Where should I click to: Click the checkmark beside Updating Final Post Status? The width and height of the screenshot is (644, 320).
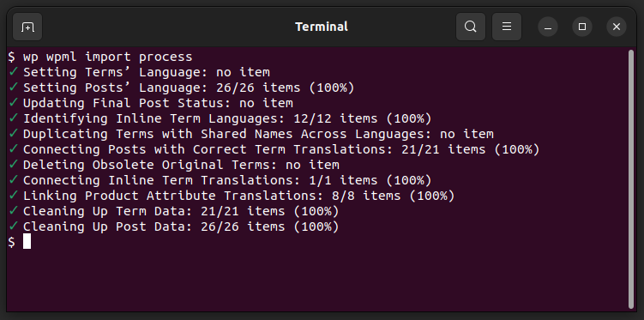tap(14, 103)
